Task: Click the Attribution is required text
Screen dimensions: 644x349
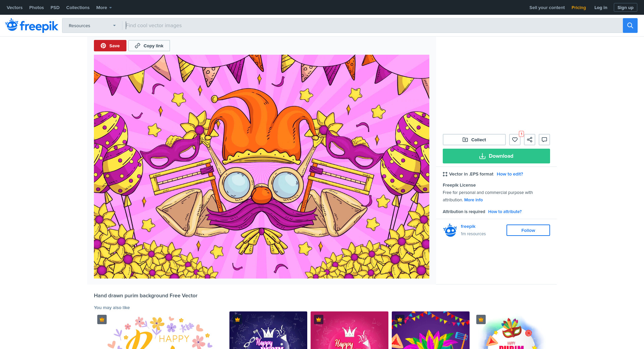Action: click(464, 211)
